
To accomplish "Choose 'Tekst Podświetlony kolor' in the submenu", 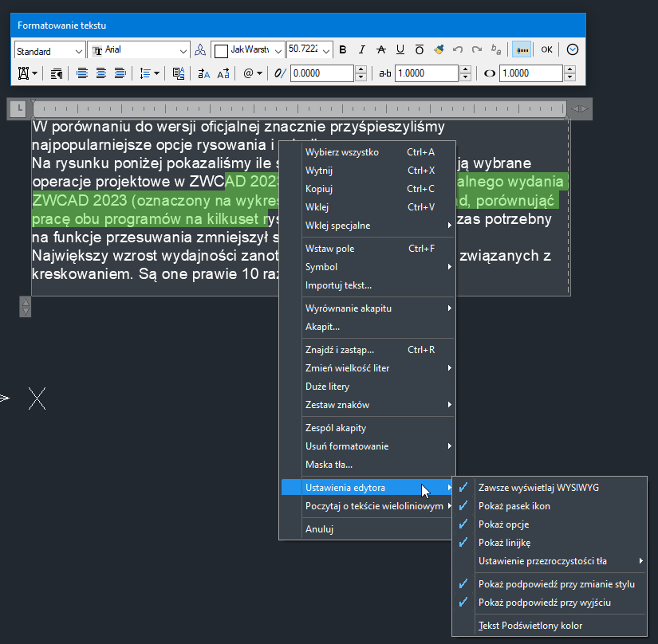I will click(550, 626).
